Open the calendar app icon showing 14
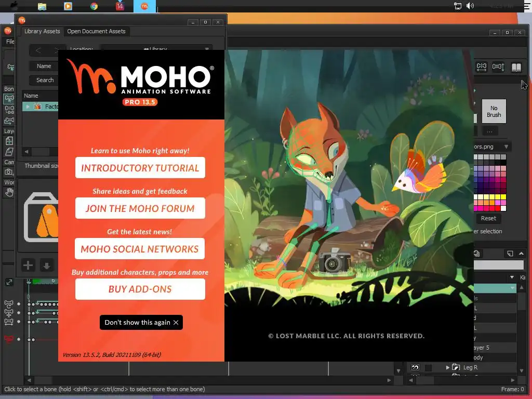532x399 pixels. click(x=120, y=6)
